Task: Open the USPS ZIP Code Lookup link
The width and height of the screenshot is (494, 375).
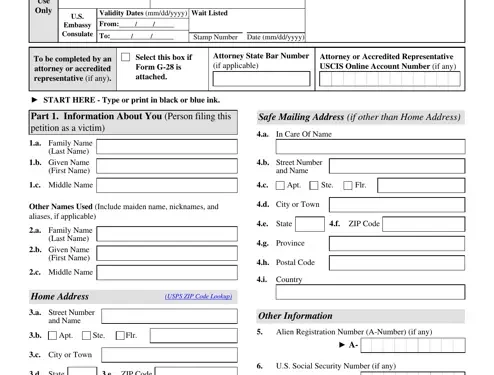Action: point(198,296)
